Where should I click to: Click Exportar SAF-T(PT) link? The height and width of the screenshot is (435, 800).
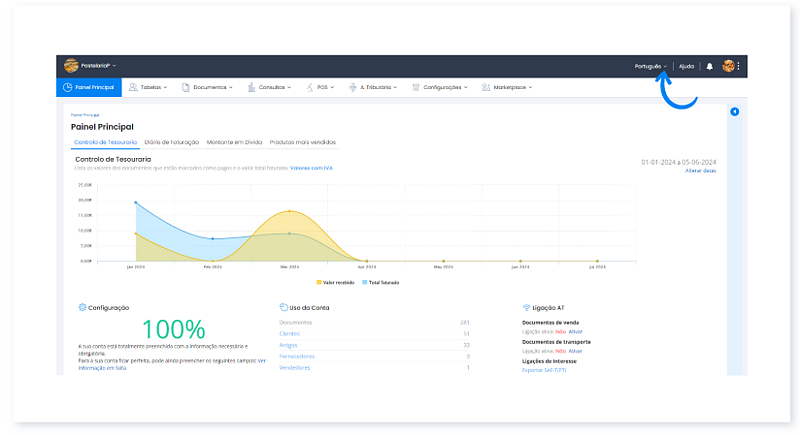click(x=544, y=370)
